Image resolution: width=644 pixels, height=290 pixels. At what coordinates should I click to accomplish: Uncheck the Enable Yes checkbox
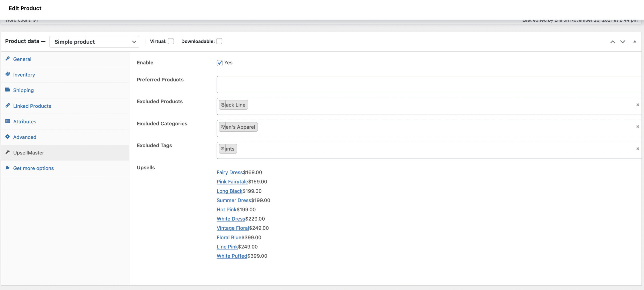tap(220, 63)
